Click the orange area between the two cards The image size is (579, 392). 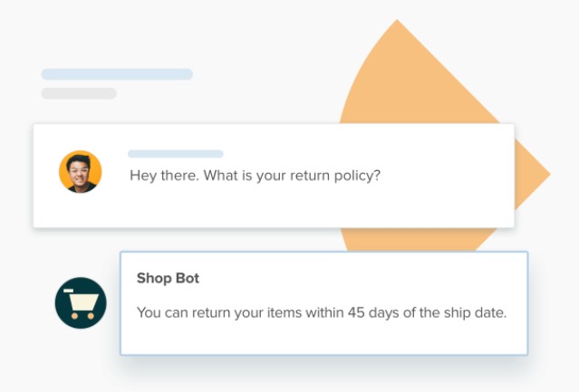(x=418, y=239)
